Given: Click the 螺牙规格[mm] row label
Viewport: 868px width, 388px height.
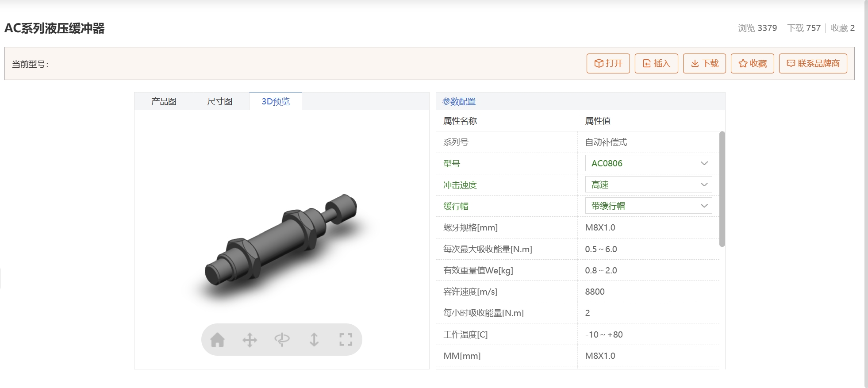Looking at the screenshot, I should [x=470, y=227].
